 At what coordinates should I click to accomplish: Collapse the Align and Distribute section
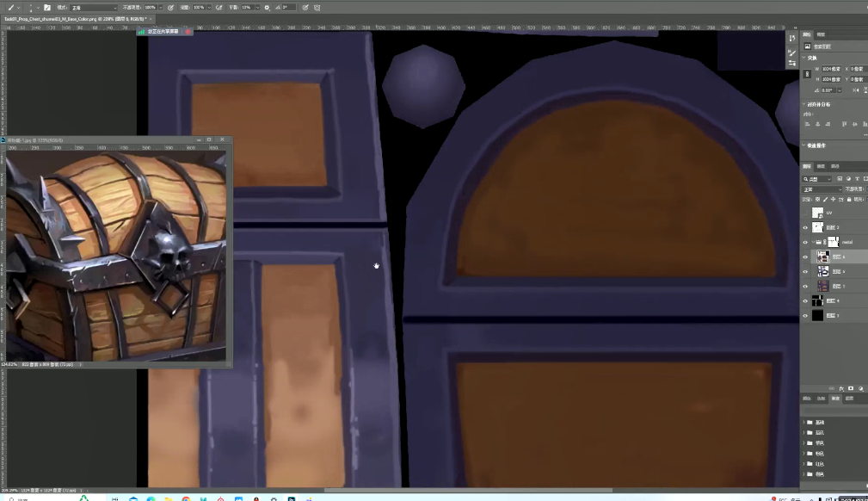(803, 104)
